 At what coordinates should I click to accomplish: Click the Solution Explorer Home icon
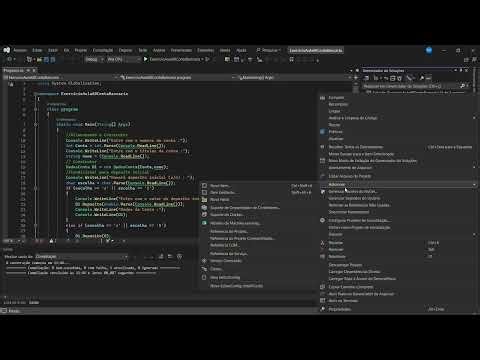(x=366, y=78)
